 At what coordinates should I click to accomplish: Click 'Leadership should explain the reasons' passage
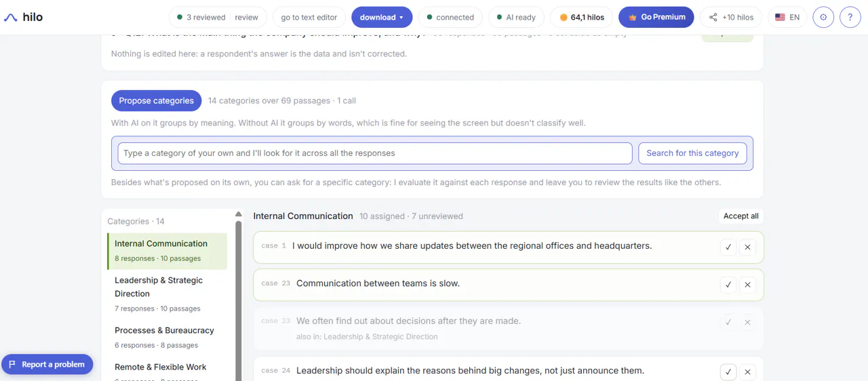[x=470, y=370]
